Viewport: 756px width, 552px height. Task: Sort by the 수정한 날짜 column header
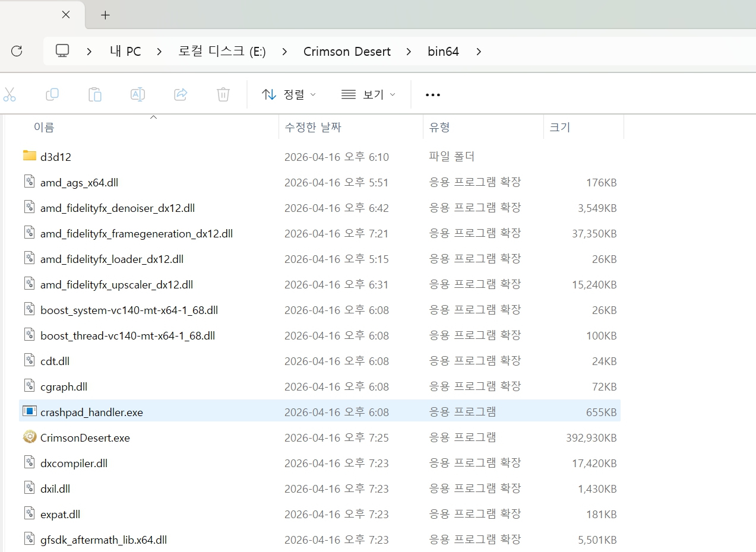click(313, 127)
